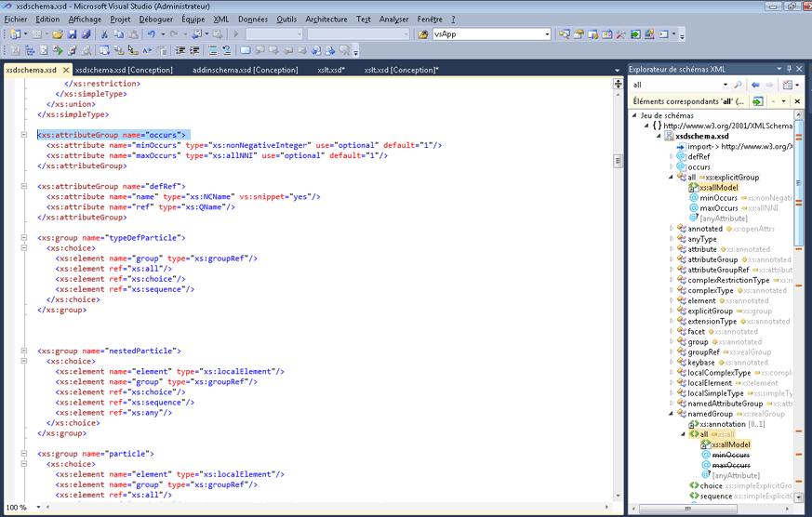Open the Properties window icon
This screenshot has height=517, width=812.
tap(579, 34)
